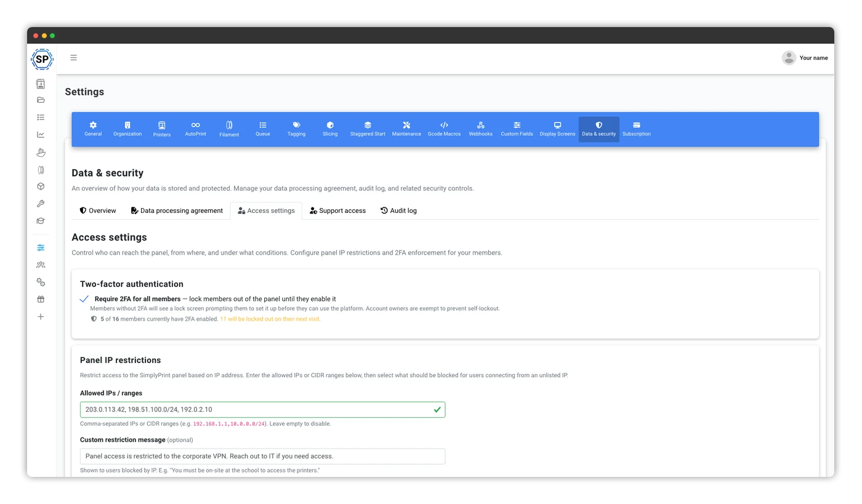Click the user avatar picture
Screen dimensions: 862x504
(x=789, y=58)
